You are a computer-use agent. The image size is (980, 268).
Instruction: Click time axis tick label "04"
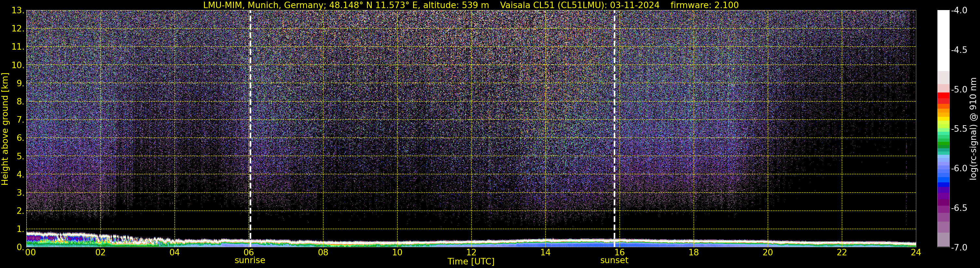[x=175, y=252]
